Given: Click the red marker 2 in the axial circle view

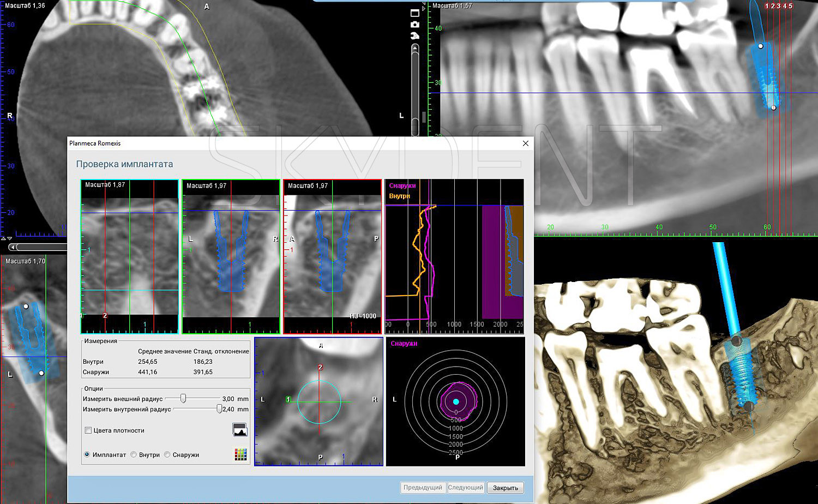Looking at the screenshot, I should click(x=320, y=367).
